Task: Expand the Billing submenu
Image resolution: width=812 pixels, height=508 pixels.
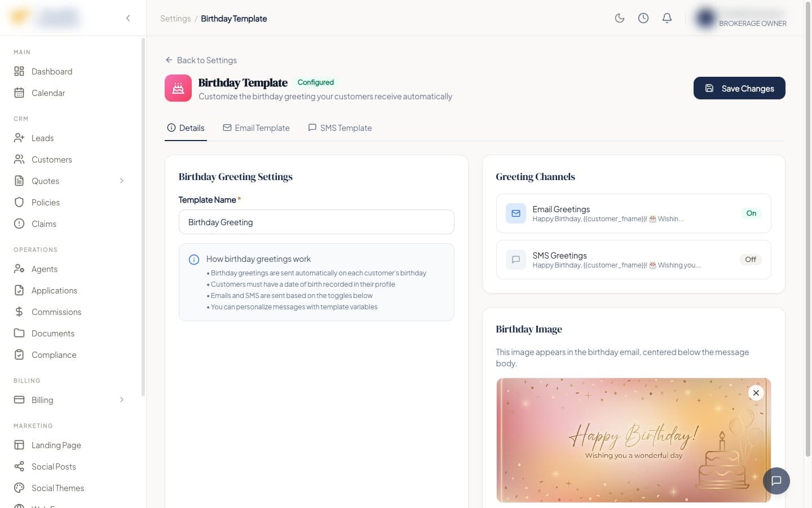Action: coord(122,400)
